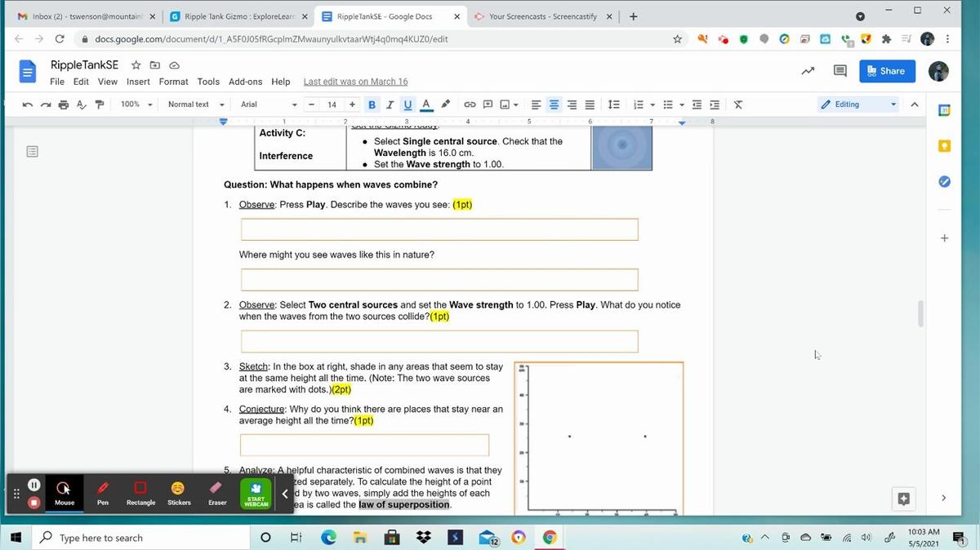
Task: Click the clear formatting icon
Action: pyautogui.click(x=738, y=104)
